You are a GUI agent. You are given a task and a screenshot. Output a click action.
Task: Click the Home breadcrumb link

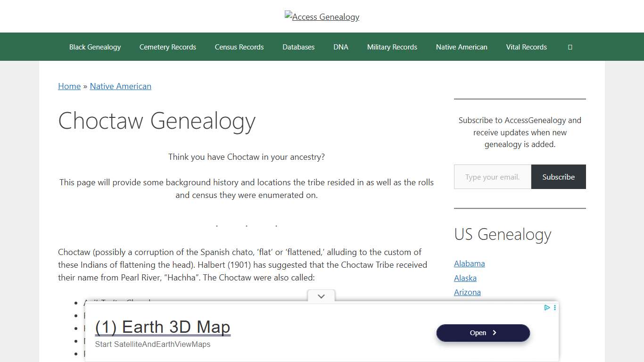click(x=69, y=86)
